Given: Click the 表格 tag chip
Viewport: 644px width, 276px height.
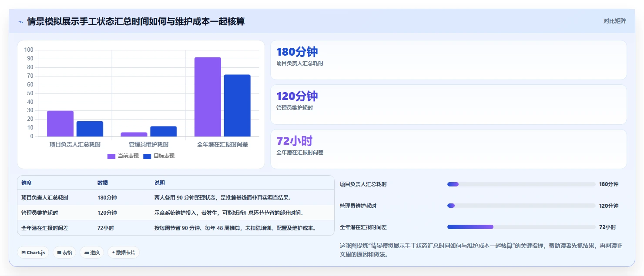Looking at the screenshot, I should tap(64, 253).
